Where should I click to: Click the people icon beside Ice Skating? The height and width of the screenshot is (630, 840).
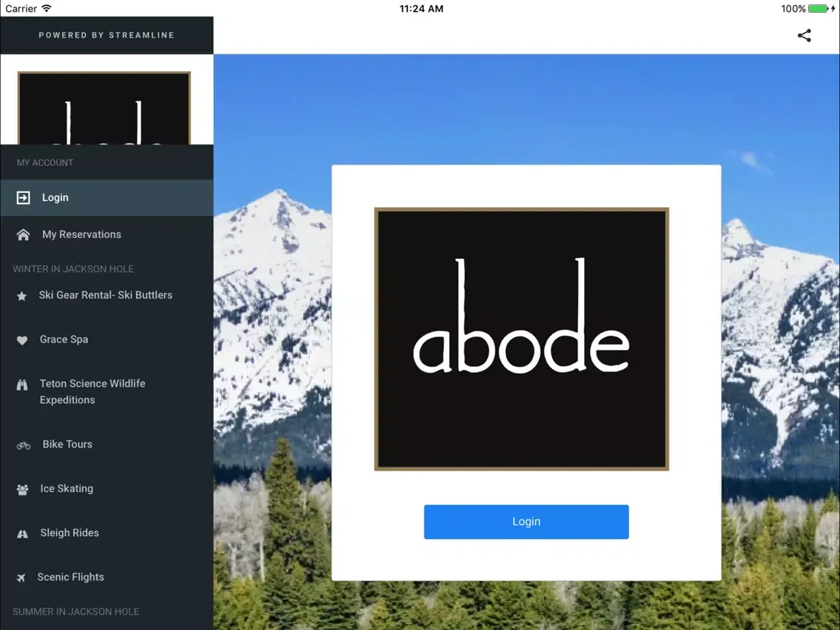(22, 490)
